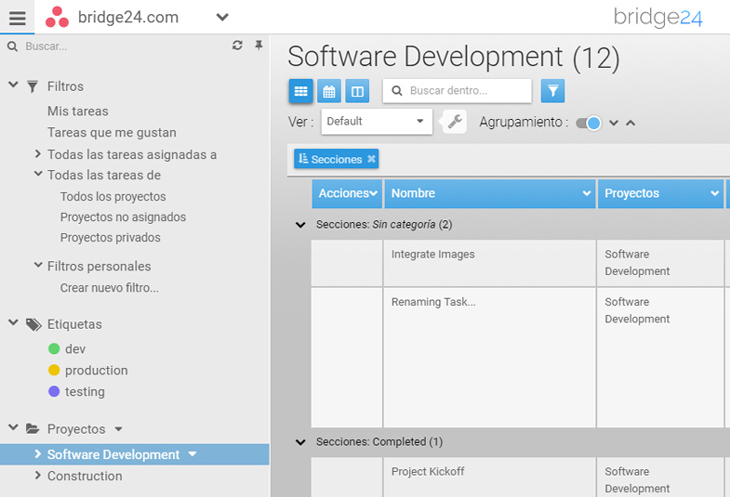Expand all groups with down chevron
The width and height of the screenshot is (730, 497).
click(x=614, y=123)
